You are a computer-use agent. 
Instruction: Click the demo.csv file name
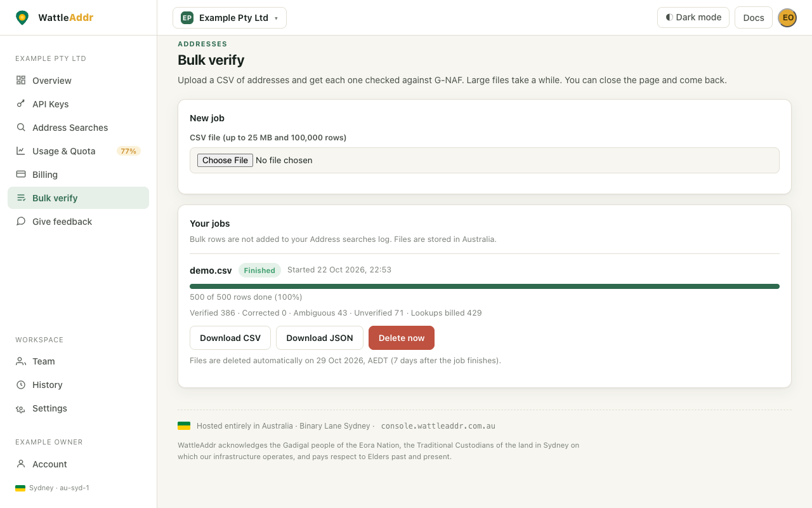pos(211,271)
